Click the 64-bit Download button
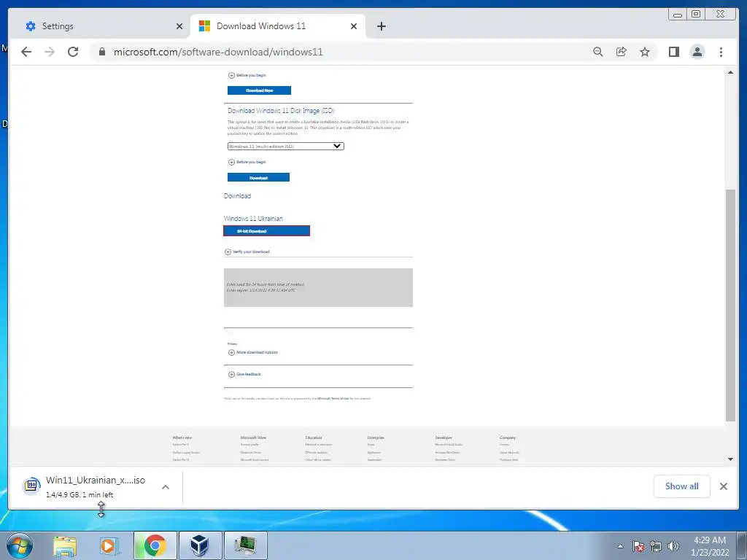This screenshot has height=560, width=747. [x=266, y=231]
